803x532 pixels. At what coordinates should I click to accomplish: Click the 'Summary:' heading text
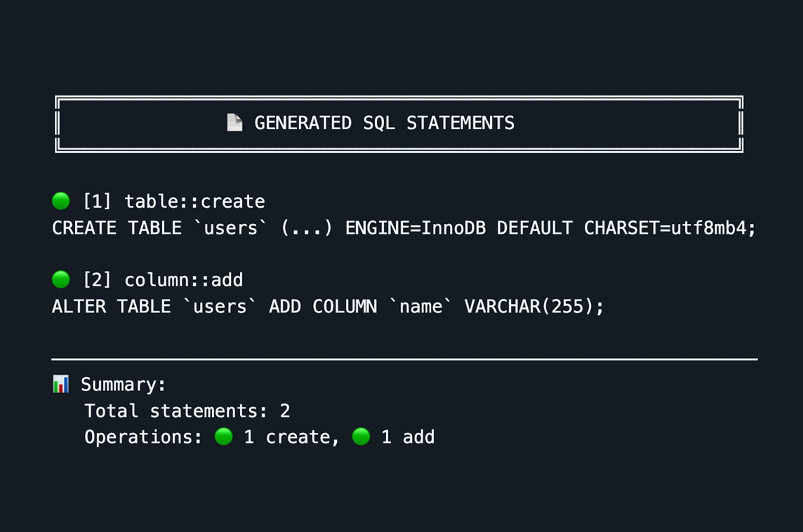124,385
